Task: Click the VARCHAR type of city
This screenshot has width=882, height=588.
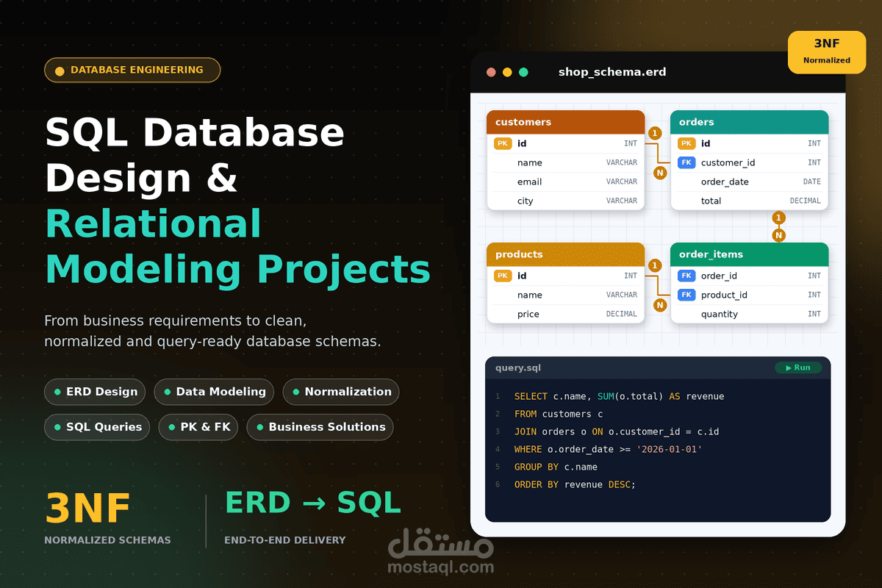Action: point(622,201)
